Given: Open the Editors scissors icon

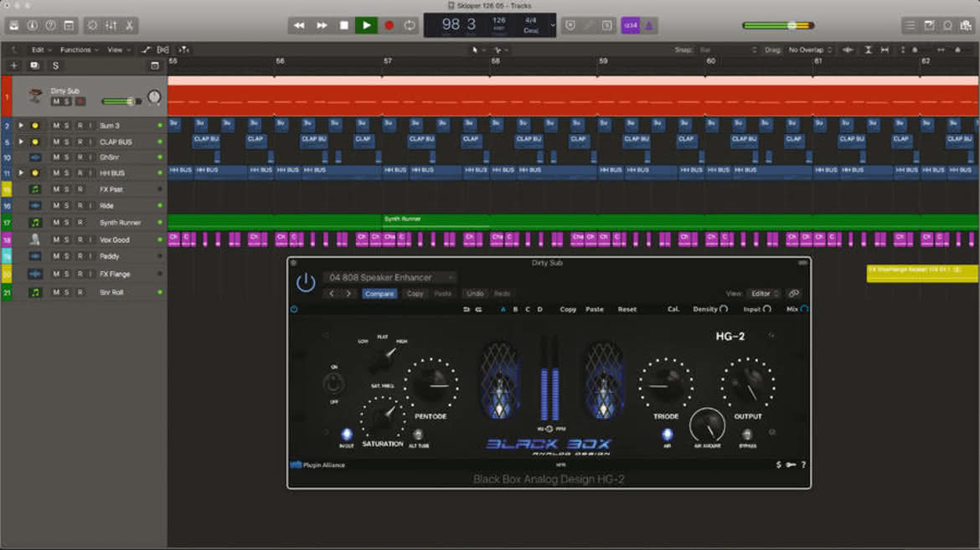Looking at the screenshot, I should coord(129,26).
